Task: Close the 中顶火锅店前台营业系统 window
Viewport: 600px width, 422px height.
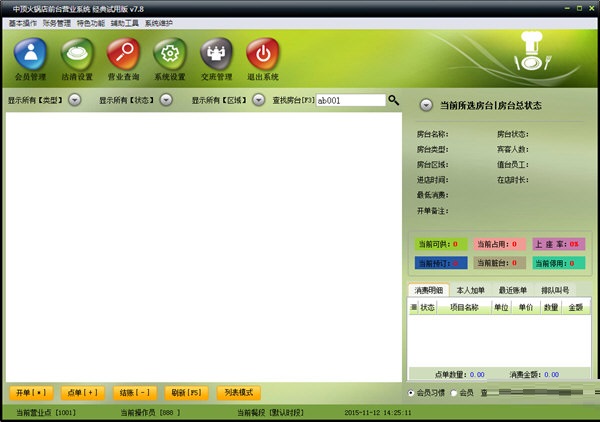Action: (592, 8)
